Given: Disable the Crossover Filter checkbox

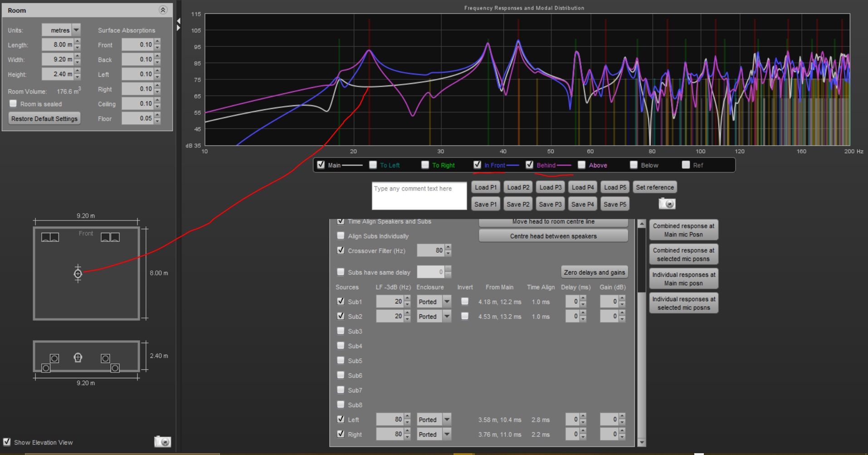Looking at the screenshot, I should 341,250.
